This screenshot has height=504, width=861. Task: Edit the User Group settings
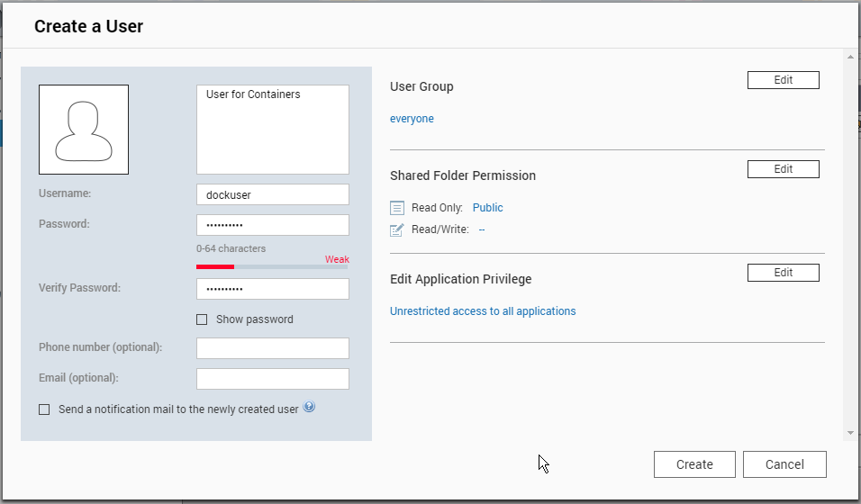pos(783,80)
